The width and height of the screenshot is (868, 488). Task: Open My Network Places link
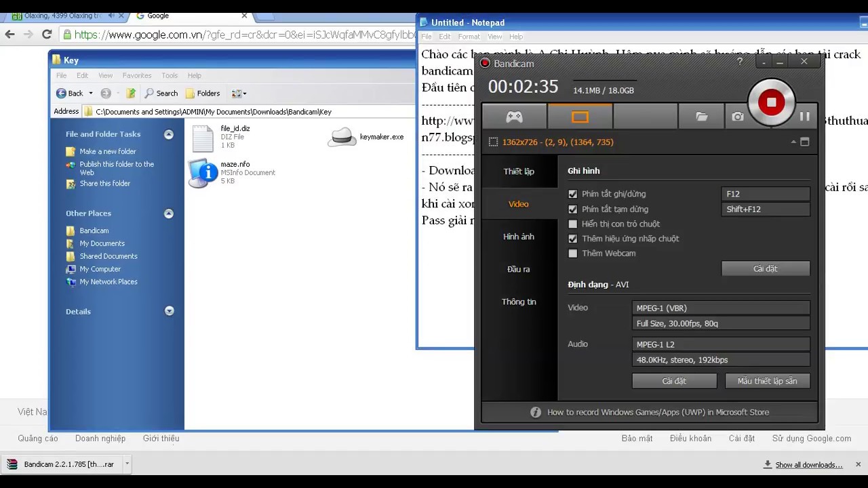108,282
